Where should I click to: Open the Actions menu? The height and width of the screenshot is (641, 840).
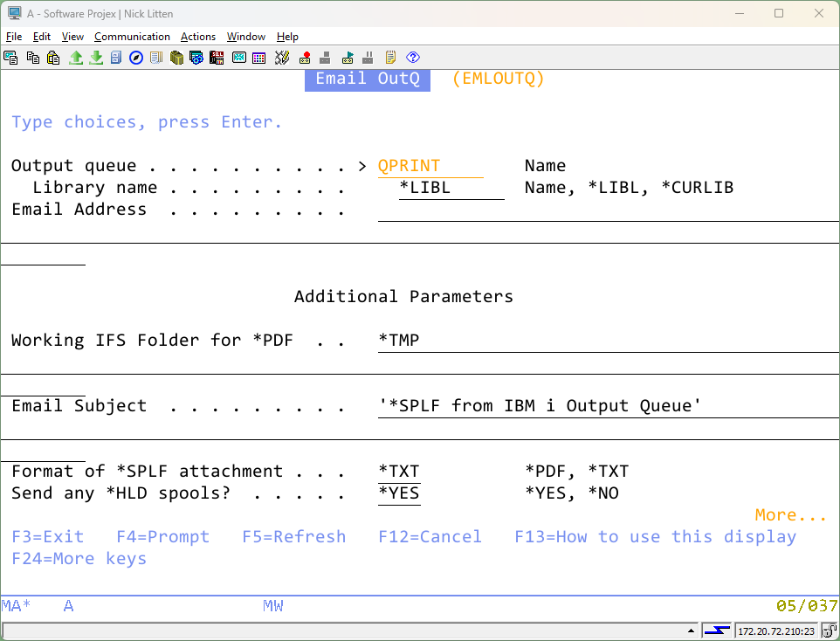(198, 37)
